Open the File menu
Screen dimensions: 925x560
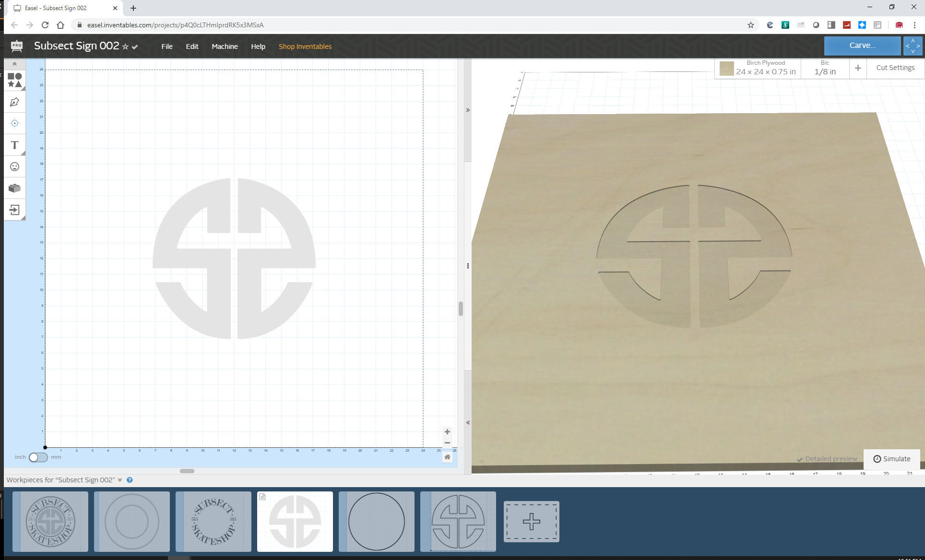(x=167, y=47)
